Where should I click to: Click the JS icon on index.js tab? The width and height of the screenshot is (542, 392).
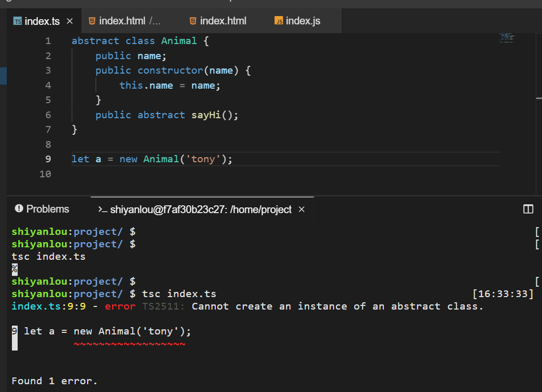pyautogui.click(x=279, y=21)
